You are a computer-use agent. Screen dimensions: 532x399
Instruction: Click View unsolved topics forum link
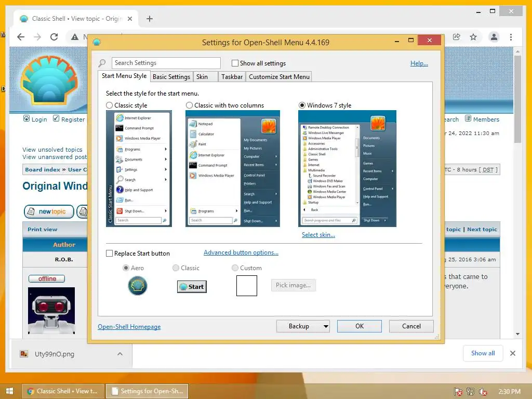click(x=52, y=149)
